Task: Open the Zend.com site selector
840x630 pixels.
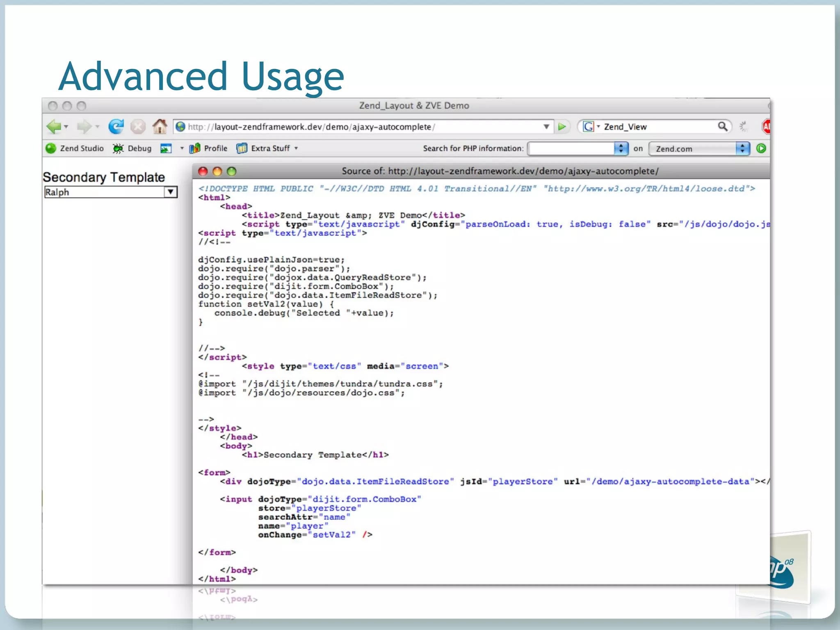Action: click(699, 148)
